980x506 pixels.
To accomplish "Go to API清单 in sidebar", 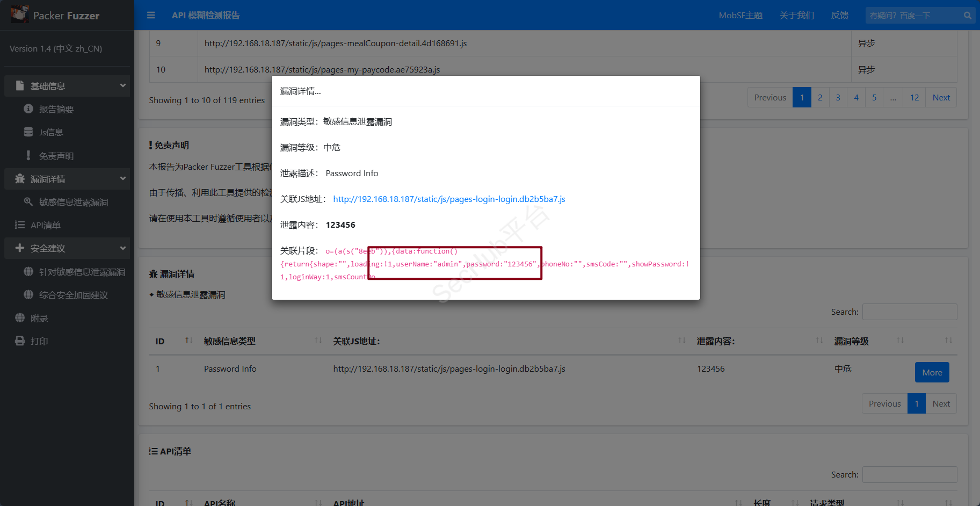I will [45, 225].
